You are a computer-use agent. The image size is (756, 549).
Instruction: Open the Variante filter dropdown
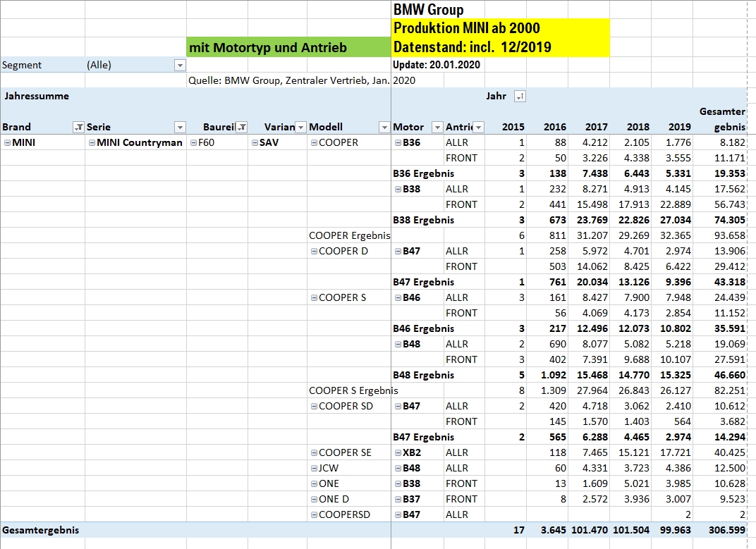point(301,127)
